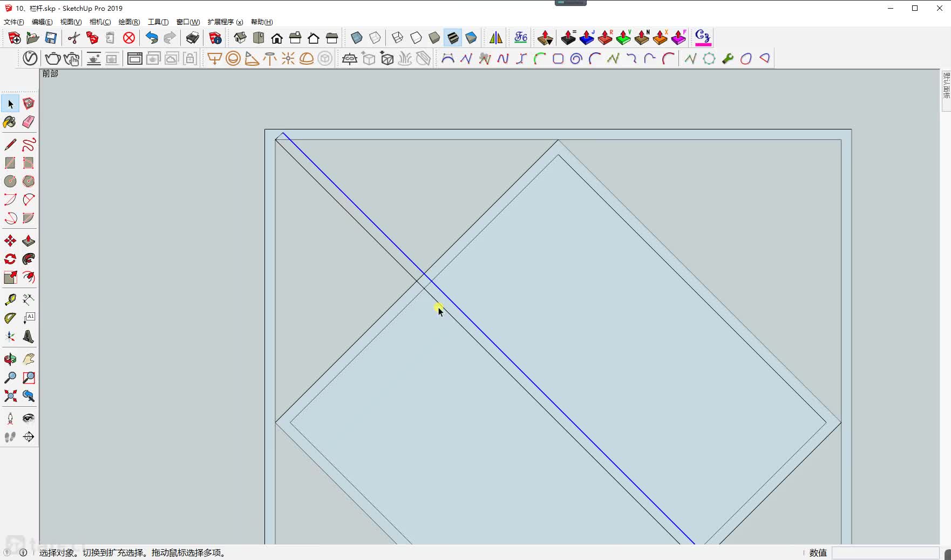This screenshot has width=951, height=560.
Task: Click the red Erase circle-X icon
Action: (129, 38)
